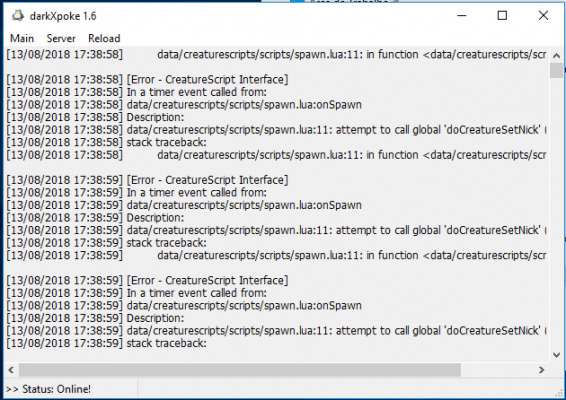Click empty horizontal scrollbar track right of thumb
566x400 pixels.
coord(498,370)
